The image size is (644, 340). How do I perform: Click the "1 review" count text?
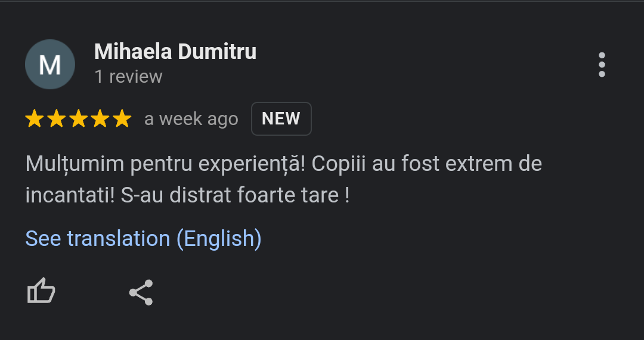pos(128,77)
